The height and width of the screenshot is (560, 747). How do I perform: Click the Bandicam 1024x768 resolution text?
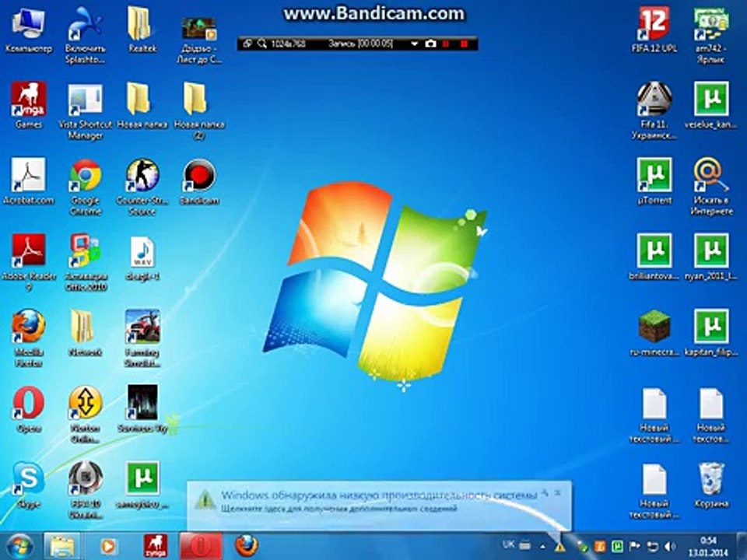coord(288,44)
